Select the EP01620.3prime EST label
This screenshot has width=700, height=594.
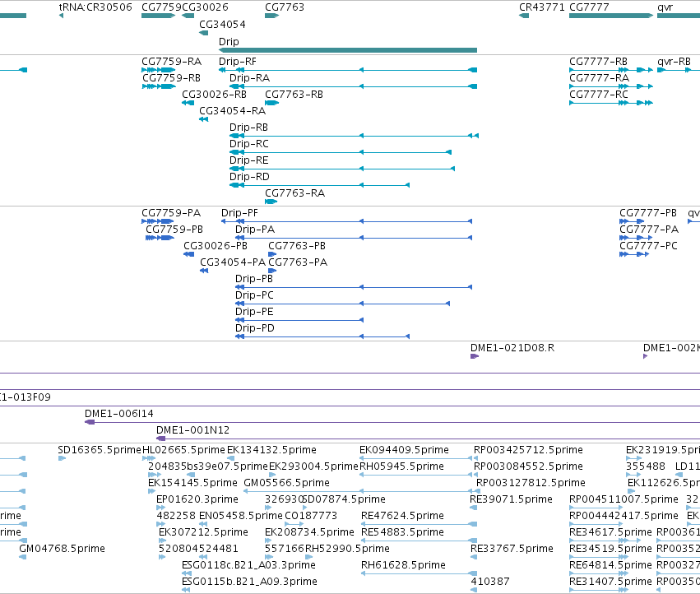(197, 499)
